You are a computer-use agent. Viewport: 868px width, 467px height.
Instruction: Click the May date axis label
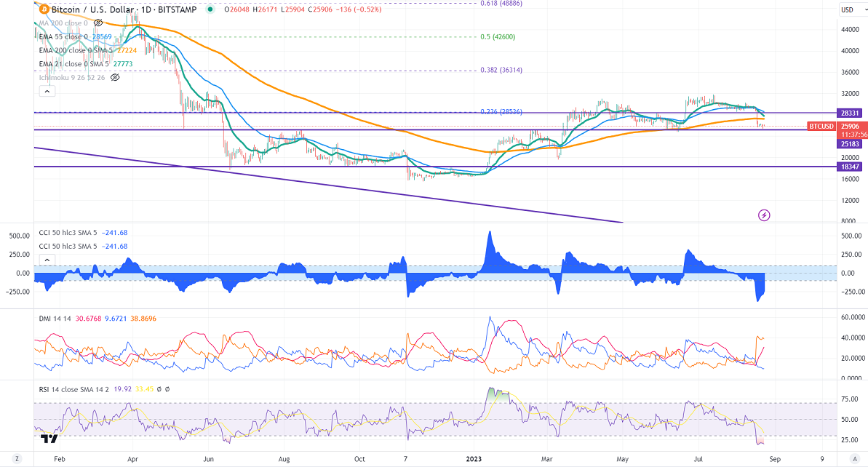tap(622, 459)
